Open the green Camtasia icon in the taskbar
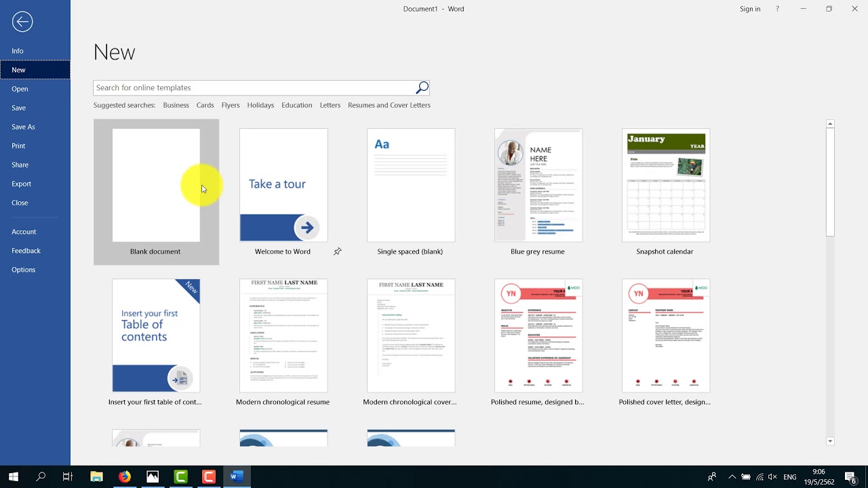Screen dimensions: 868x488 (180, 476)
